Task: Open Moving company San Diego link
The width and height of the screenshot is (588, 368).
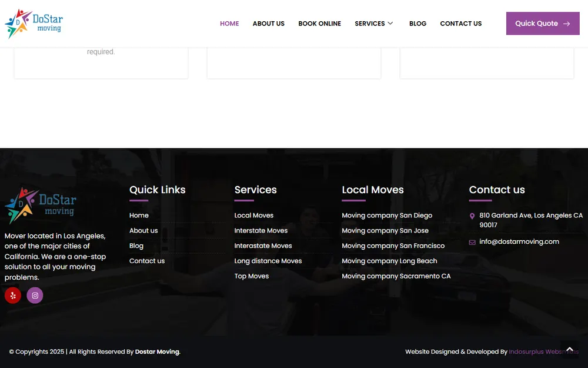Action: (387, 216)
